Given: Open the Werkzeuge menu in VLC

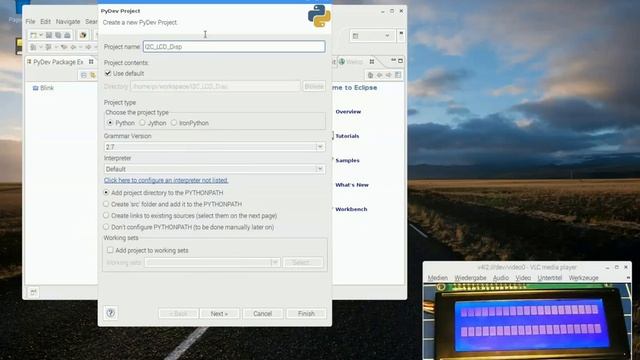Looking at the screenshot, I should (x=583, y=278).
